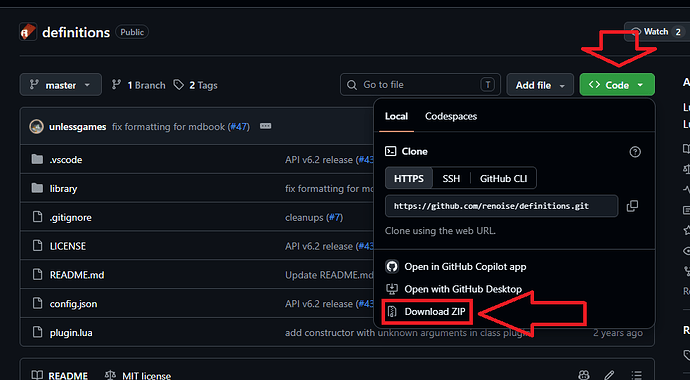The width and height of the screenshot is (690, 380).
Task: Select the SSH clone option
Action: tap(451, 179)
